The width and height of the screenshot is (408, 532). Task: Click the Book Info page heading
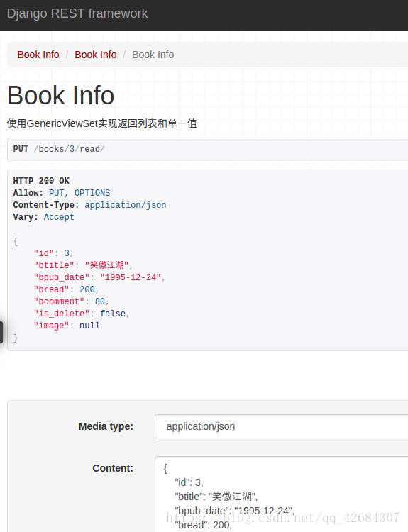coord(61,95)
